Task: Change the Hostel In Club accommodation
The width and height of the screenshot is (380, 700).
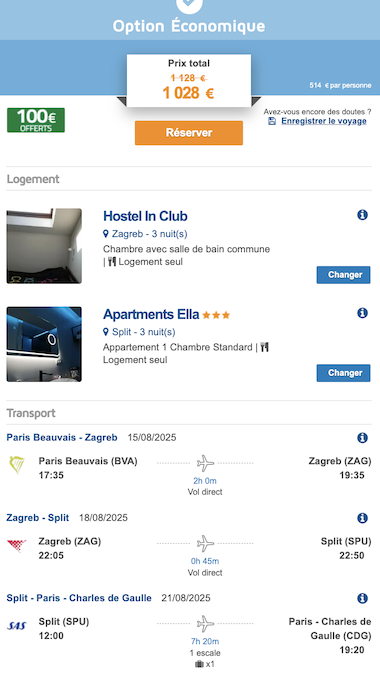Action: pyautogui.click(x=343, y=275)
